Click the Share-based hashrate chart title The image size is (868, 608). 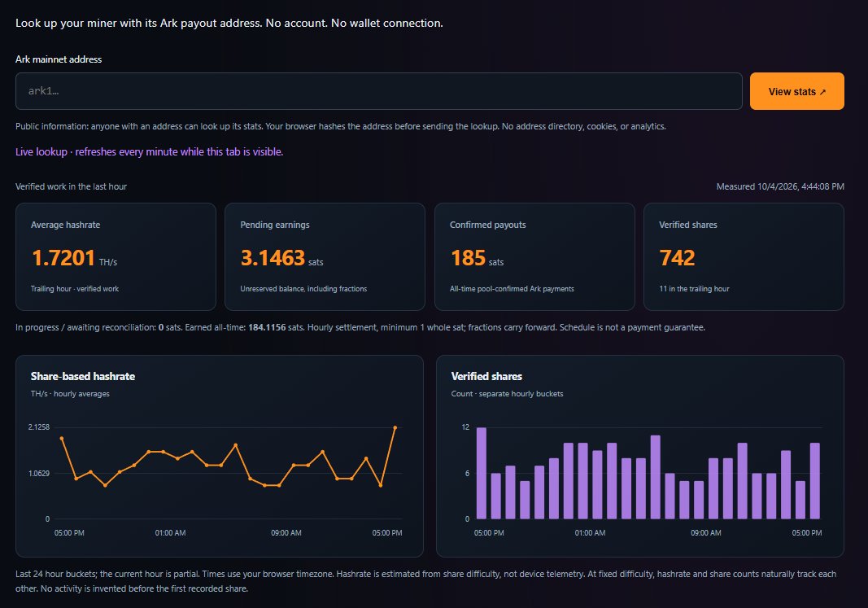[83, 376]
